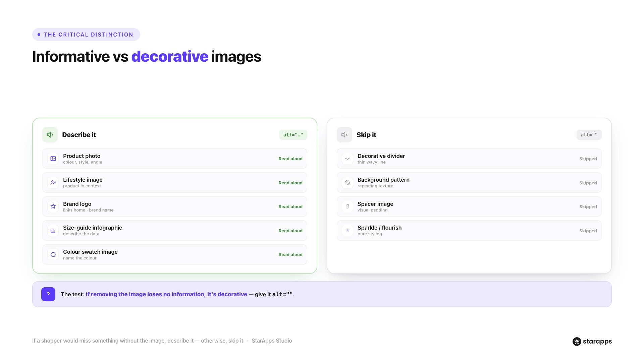This screenshot has height=362, width=644.
Task: Click the Brand logo star icon
Action: click(53, 206)
